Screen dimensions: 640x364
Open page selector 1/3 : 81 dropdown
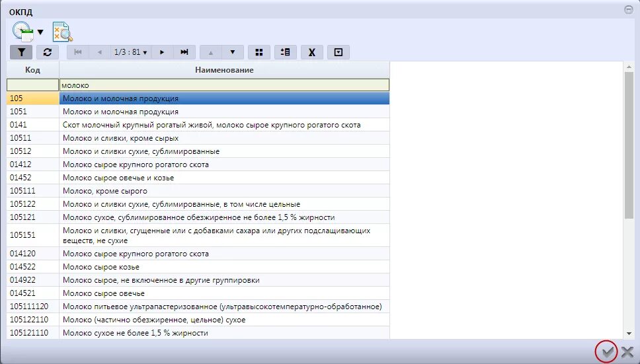pos(131,52)
